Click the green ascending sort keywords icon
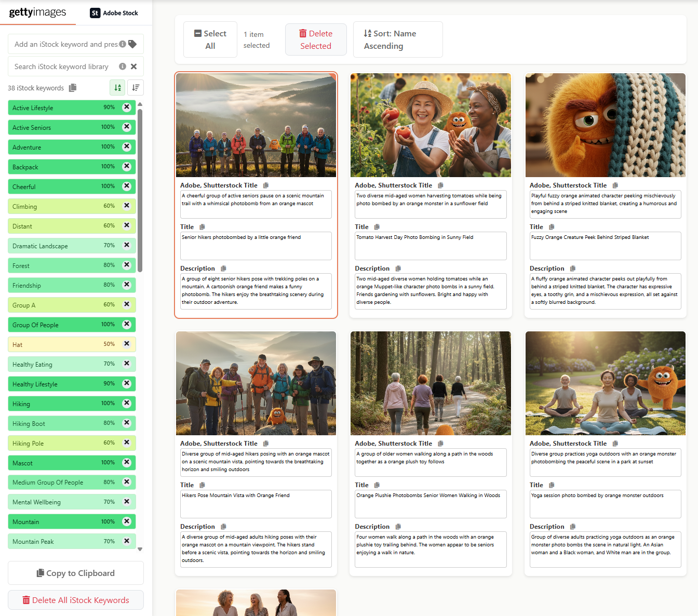This screenshot has height=616, width=698. (118, 88)
